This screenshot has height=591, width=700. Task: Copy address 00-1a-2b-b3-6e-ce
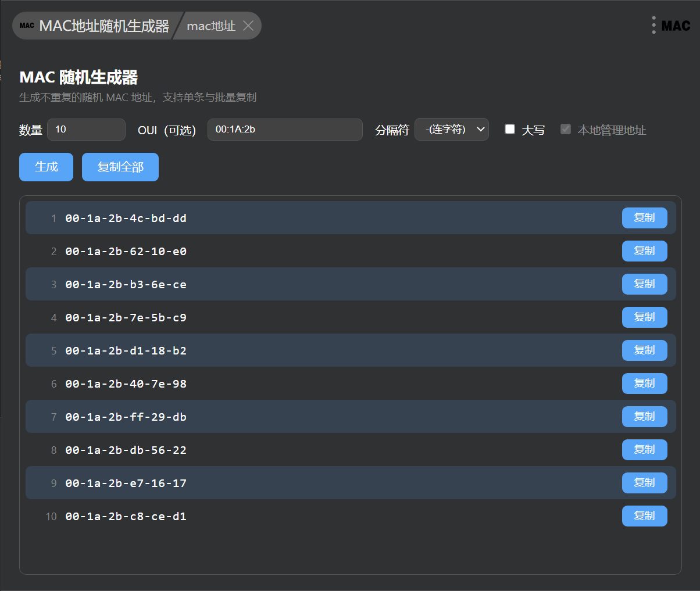click(644, 284)
